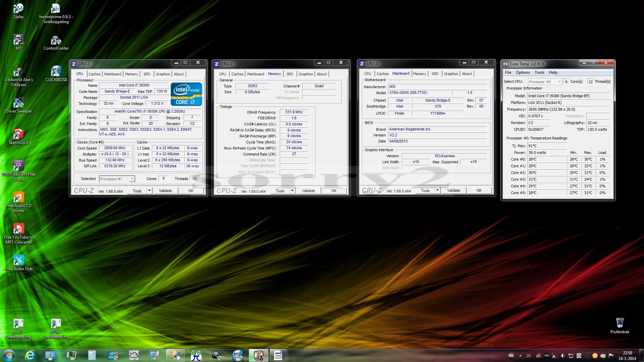Click the network tray icon
Image resolution: width=644 pixels, height=362 pixels.
(x=571, y=356)
